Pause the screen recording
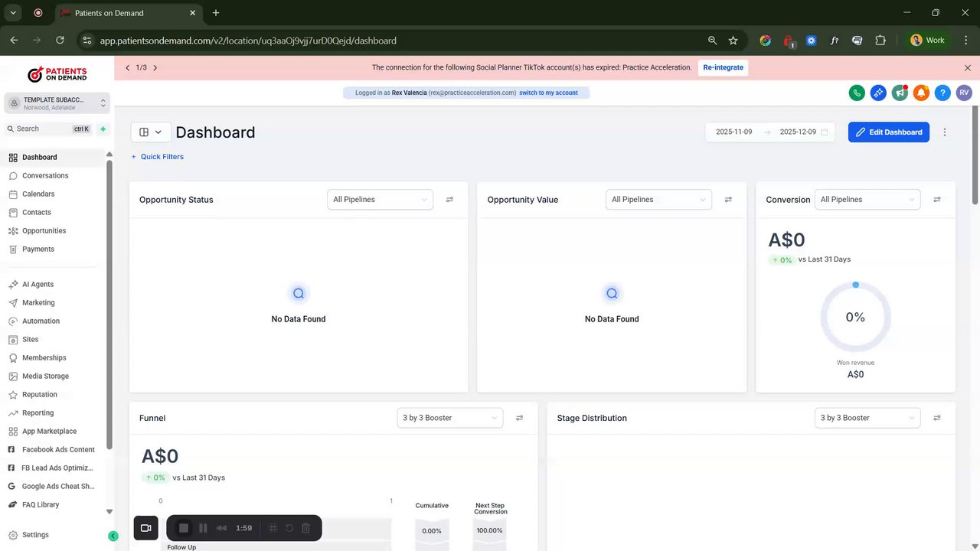Screen dimensions: 980x551 pos(203,528)
